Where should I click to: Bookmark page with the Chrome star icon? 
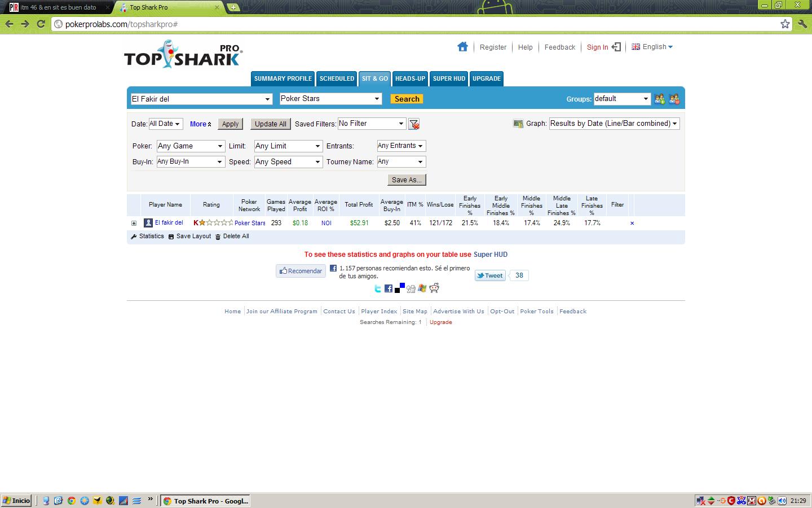785,24
